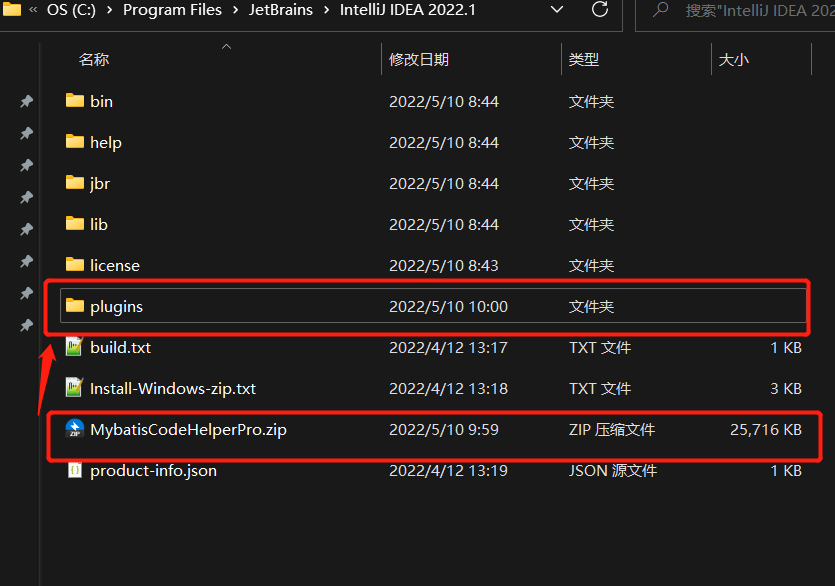
Task: Click the license date 2022/5/10 8:43
Action: tap(444, 265)
